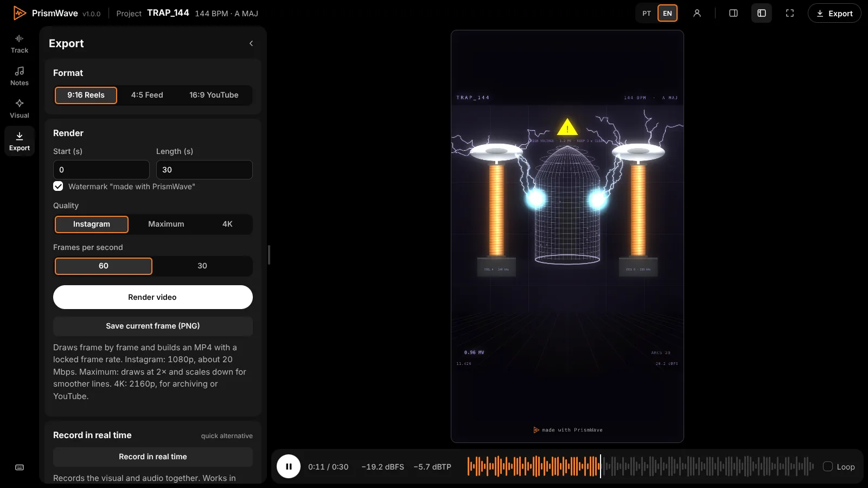The image size is (868, 488).
Task: Click the Render video button
Action: (153, 297)
